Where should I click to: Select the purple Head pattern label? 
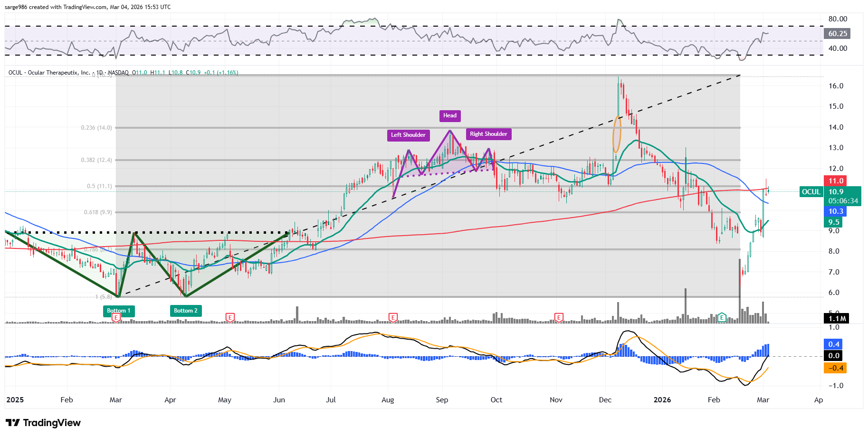tap(450, 115)
